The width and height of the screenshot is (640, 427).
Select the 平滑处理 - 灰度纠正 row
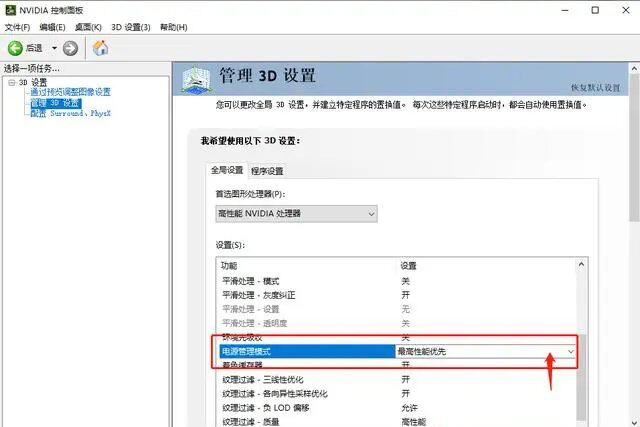click(396, 295)
